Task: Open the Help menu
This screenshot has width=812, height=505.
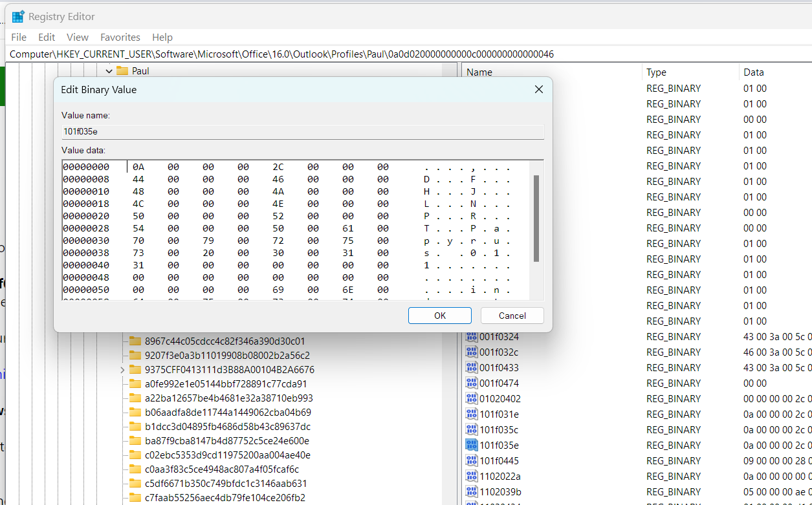Action: (x=162, y=37)
